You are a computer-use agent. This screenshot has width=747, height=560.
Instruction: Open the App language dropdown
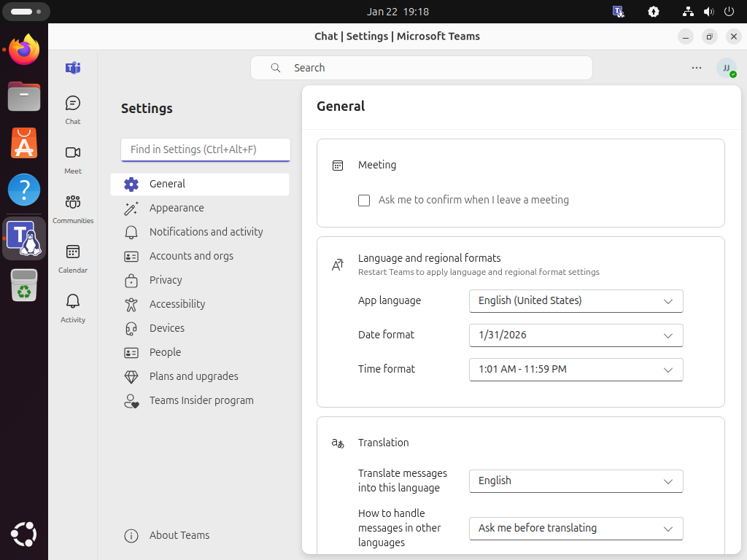coord(576,300)
